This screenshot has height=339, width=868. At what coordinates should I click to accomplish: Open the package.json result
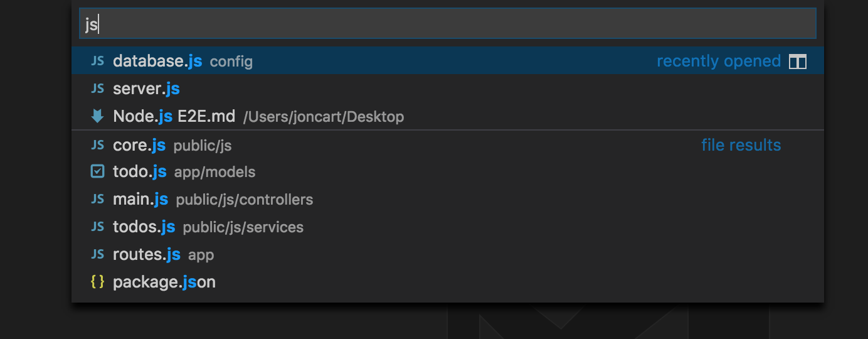(164, 282)
